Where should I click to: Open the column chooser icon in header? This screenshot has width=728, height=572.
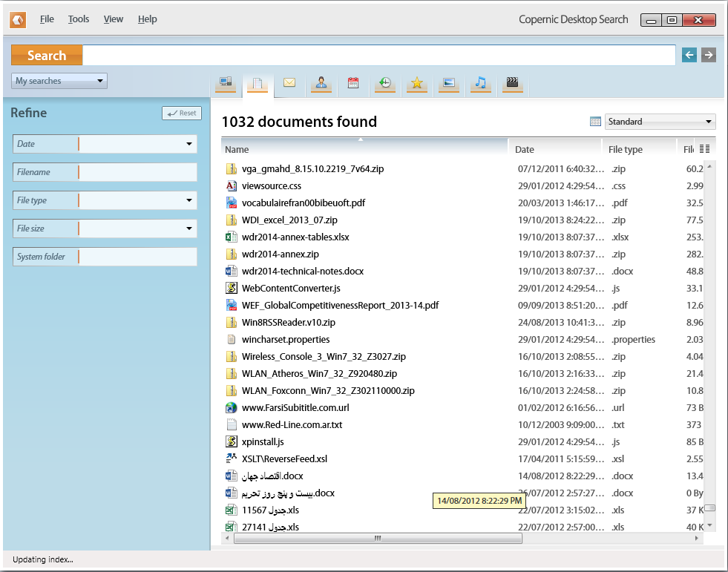(x=704, y=148)
